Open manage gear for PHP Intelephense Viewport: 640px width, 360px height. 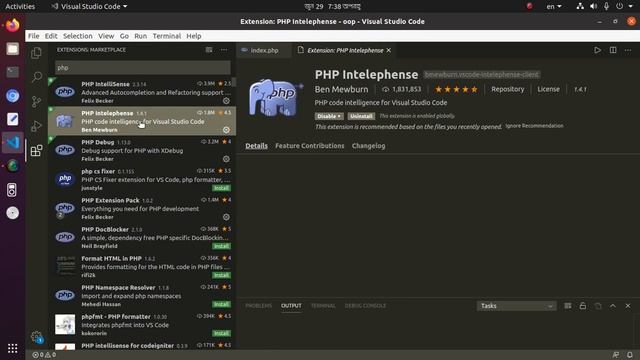coord(226,130)
